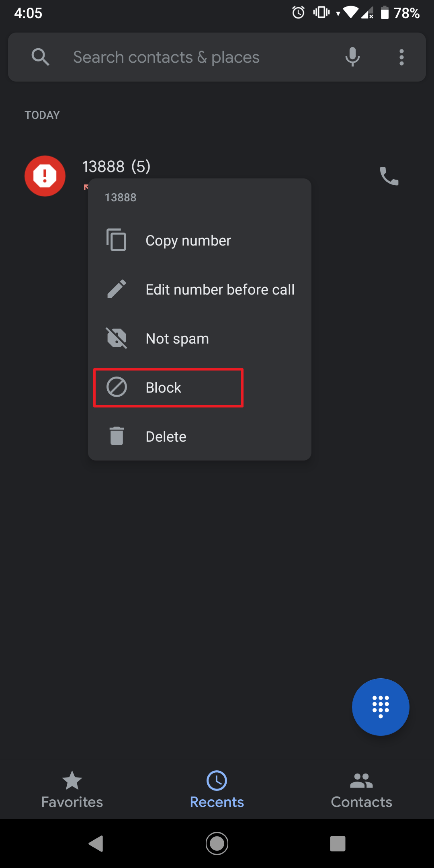The width and height of the screenshot is (434, 868).
Task: Tap the microphone voice search icon
Action: [352, 57]
